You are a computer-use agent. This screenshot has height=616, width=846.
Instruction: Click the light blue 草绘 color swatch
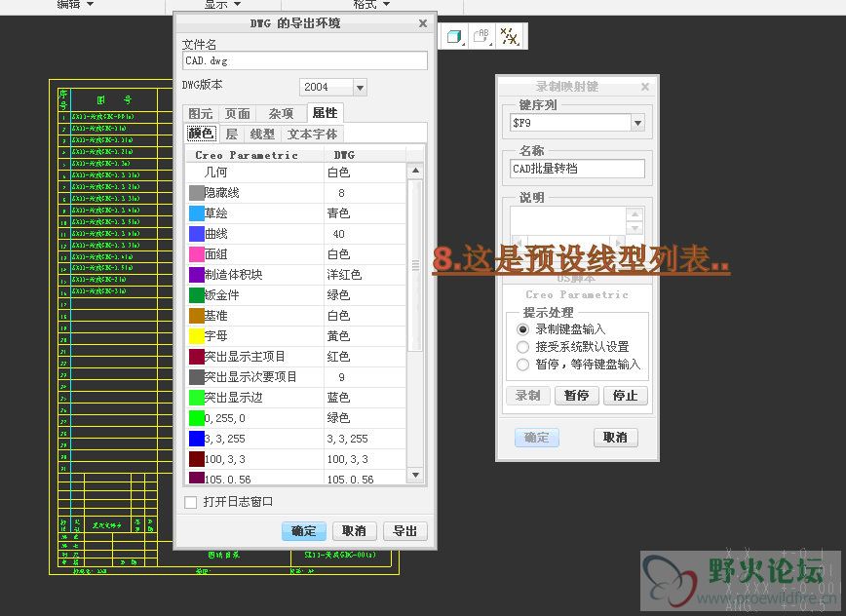click(x=197, y=213)
